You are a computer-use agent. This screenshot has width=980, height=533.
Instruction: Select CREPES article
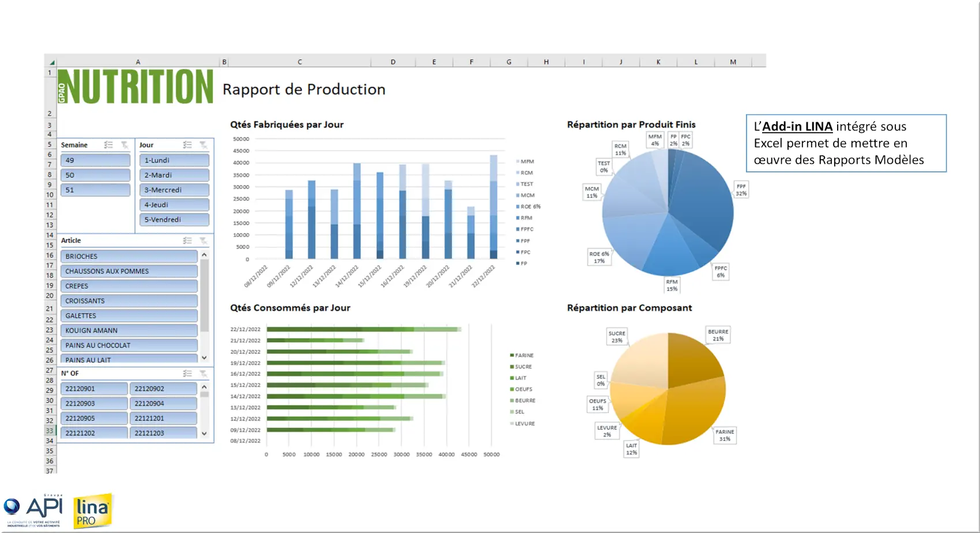pyautogui.click(x=129, y=286)
